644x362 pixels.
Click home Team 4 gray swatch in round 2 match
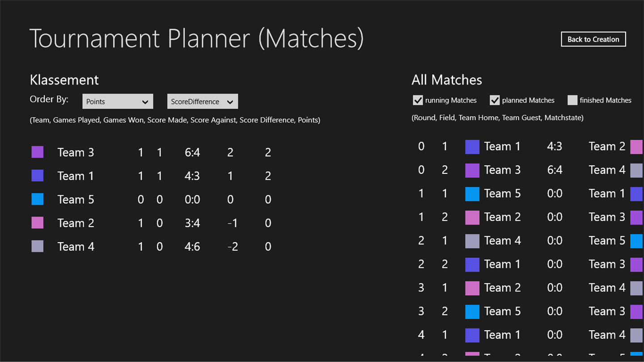pos(472,241)
